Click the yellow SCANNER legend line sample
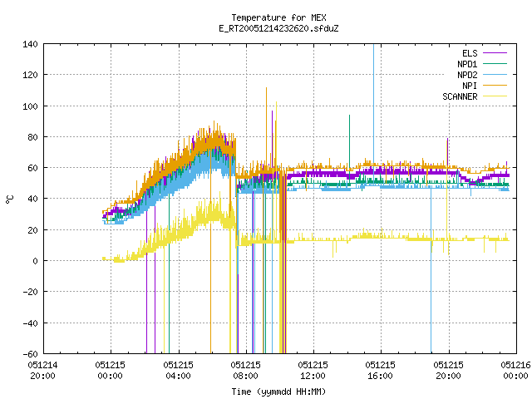 [495, 96]
